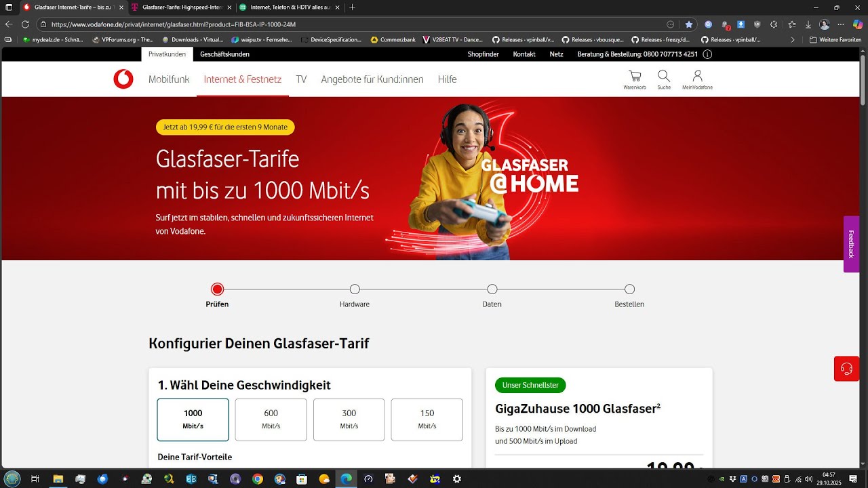Open the waipu.tv bookmark

pyautogui.click(x=261, y=39)
